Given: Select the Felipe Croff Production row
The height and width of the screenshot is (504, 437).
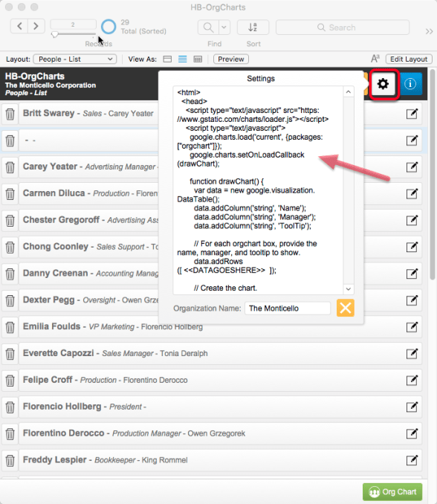Looking at the screenshot, I should point(220,381).
